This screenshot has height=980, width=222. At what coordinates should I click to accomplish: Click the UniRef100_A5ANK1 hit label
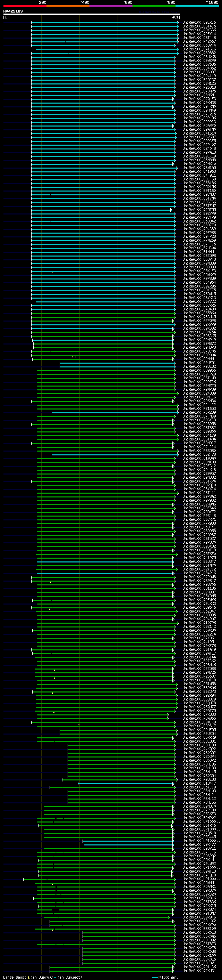coord(199,886)
